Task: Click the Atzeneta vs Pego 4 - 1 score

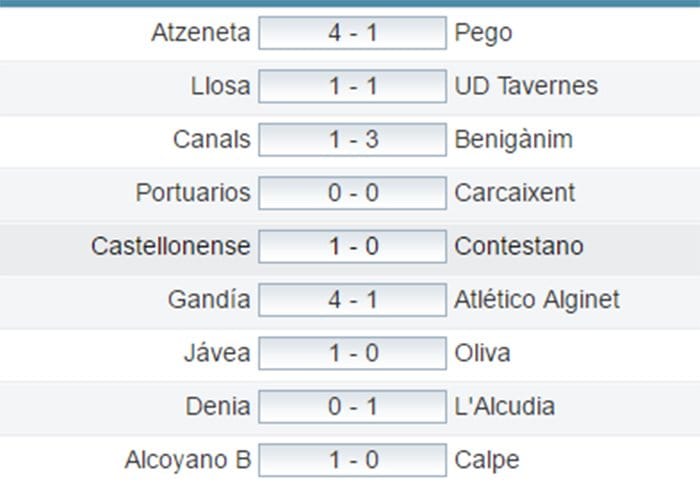Action: coord(352,33)
